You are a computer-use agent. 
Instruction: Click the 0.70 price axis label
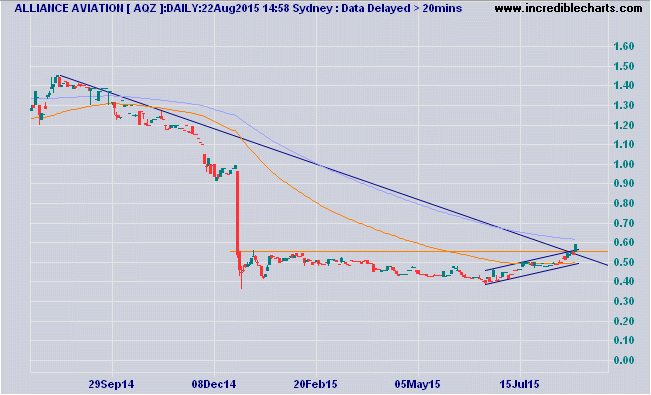click(x=624, y=223)
